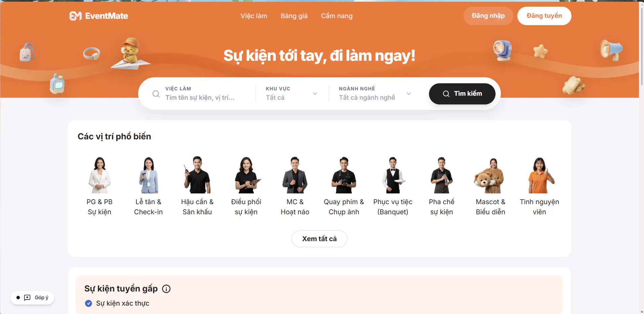Click the magnifier icon in Việc làm field
The width and height of the screenshot is (644, 314).
coord(156,94)
